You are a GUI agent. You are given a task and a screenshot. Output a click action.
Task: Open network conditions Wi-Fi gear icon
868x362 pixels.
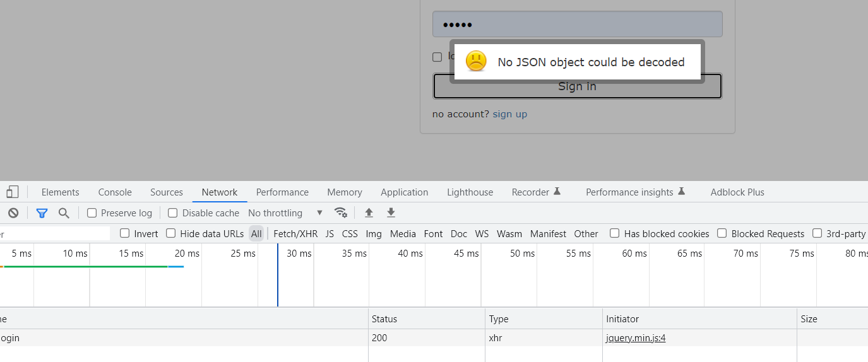click(341, 213)
